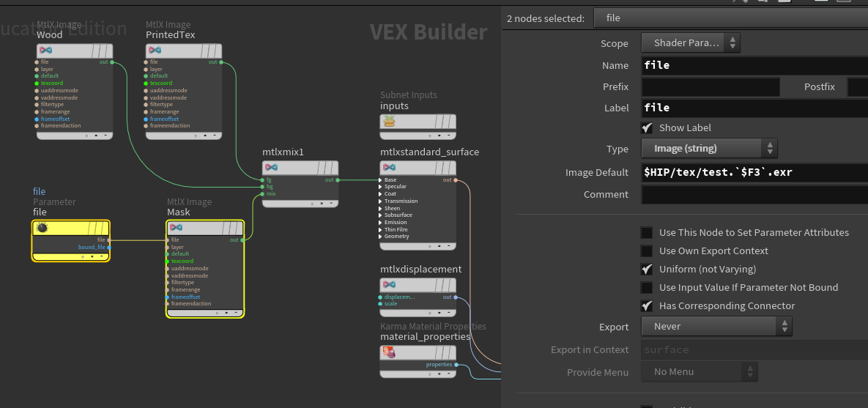
Task: Open the Type Image (string) dropdown
Action: point(709,149)
